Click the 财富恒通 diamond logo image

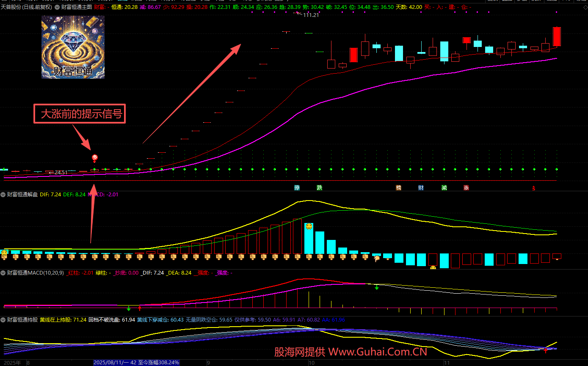click(x=73, y=47)
